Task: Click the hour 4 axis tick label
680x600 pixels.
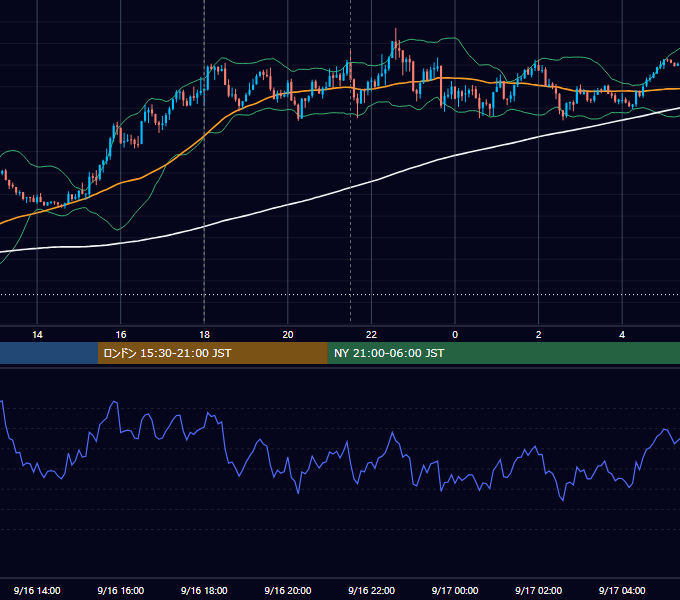Action: click(x=622, y=335)
